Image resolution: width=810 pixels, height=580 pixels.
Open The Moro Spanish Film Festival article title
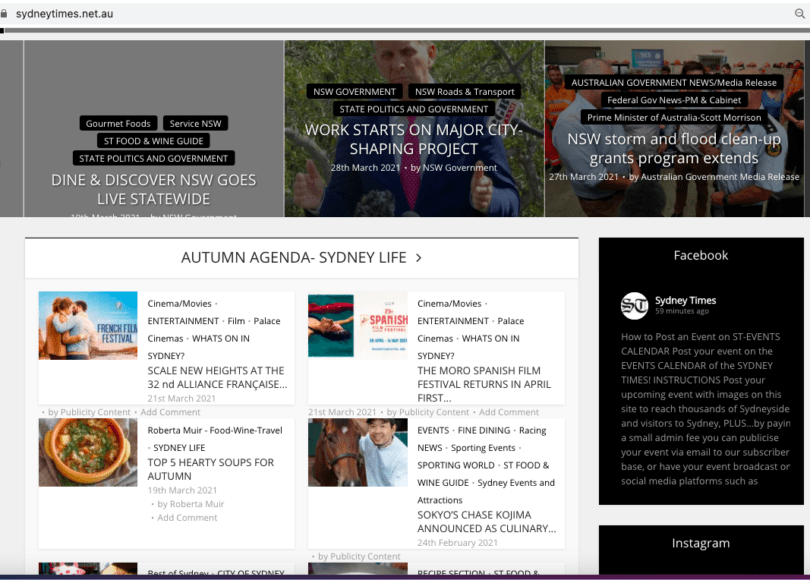(484, 384)
